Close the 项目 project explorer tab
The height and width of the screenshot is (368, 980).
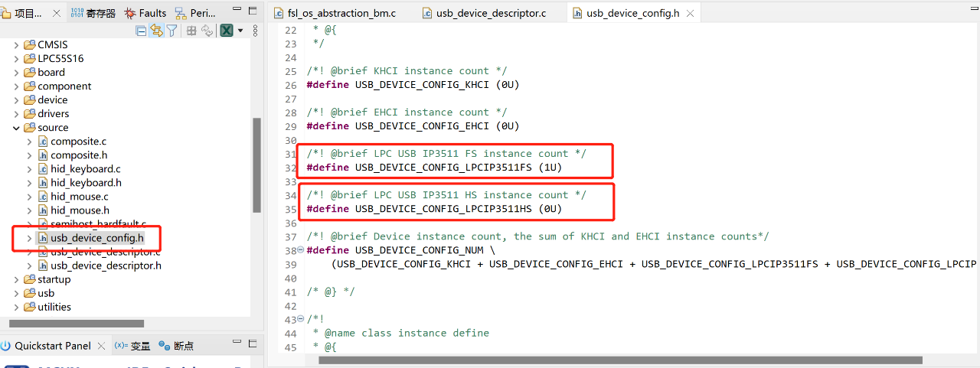pyautogui.click(x=57, y=13)
